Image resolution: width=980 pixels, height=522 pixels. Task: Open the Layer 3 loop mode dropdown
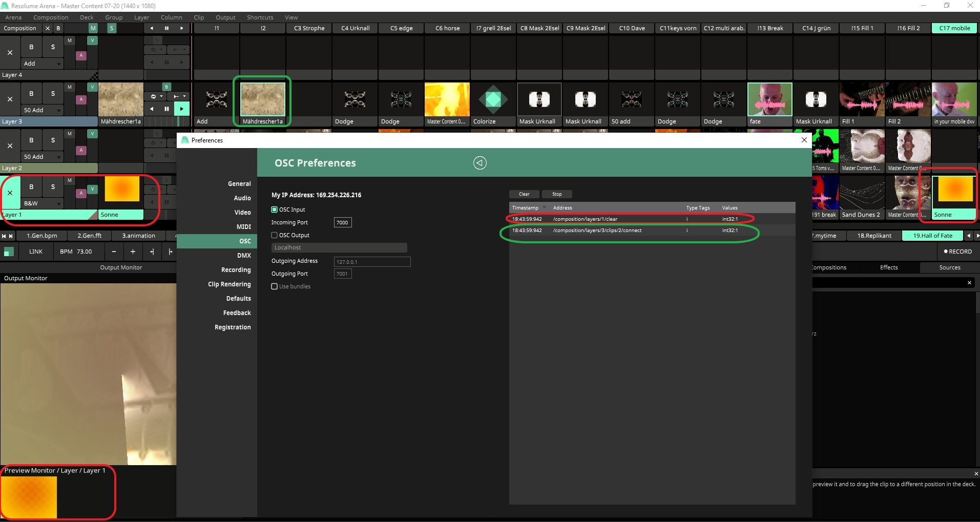pyautogui.click(x=156, y=96)
